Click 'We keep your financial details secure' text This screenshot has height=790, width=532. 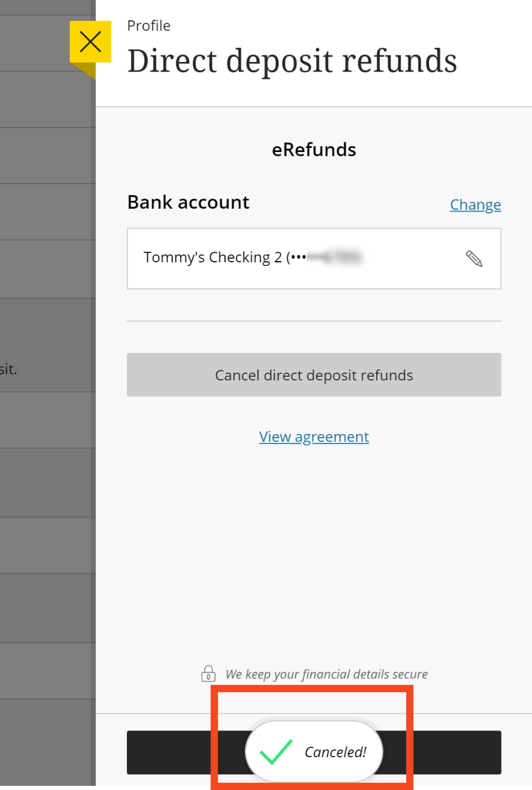[x=326, y=674]
